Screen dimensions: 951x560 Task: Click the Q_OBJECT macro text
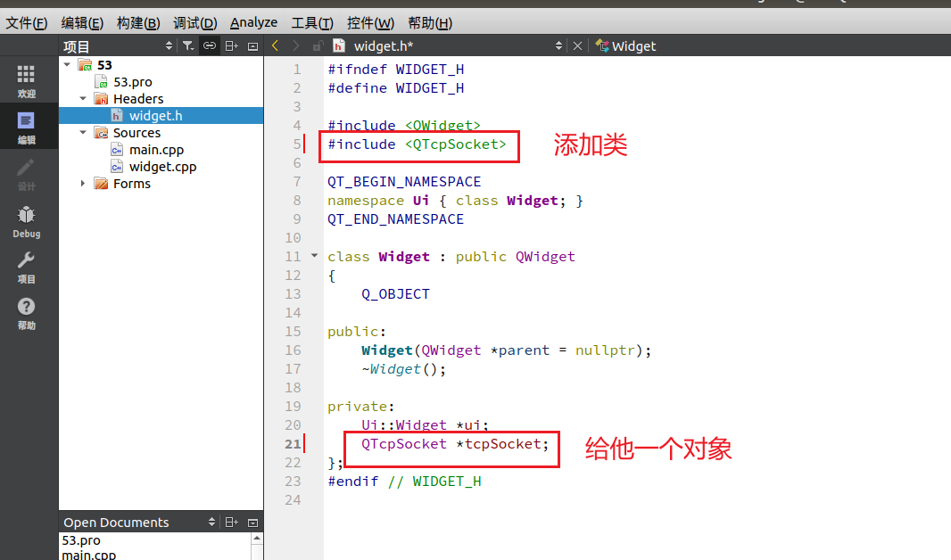pyautogui.click(x=395, y=294)
